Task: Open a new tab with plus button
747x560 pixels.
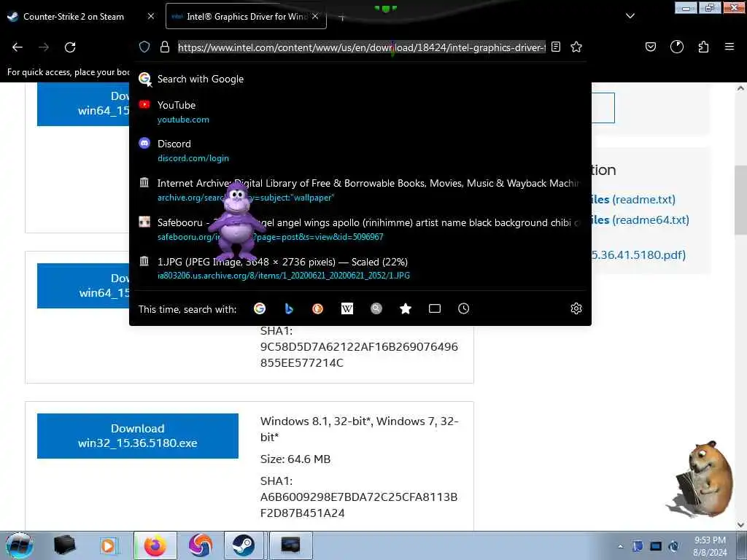Action: tap(341, 17)
